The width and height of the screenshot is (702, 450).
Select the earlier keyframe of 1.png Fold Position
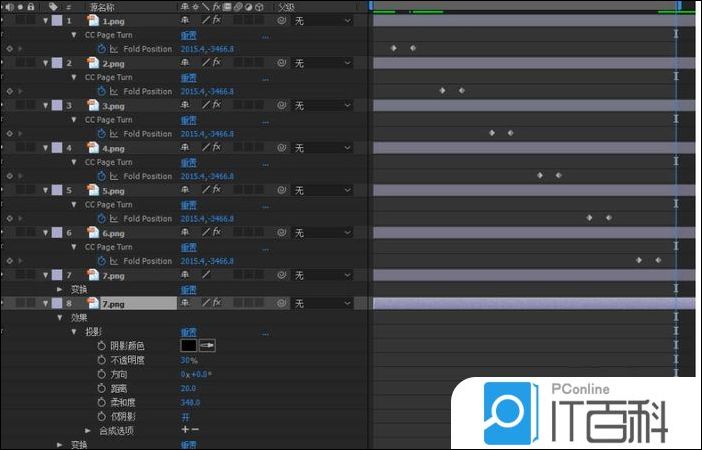coord(394,48)
